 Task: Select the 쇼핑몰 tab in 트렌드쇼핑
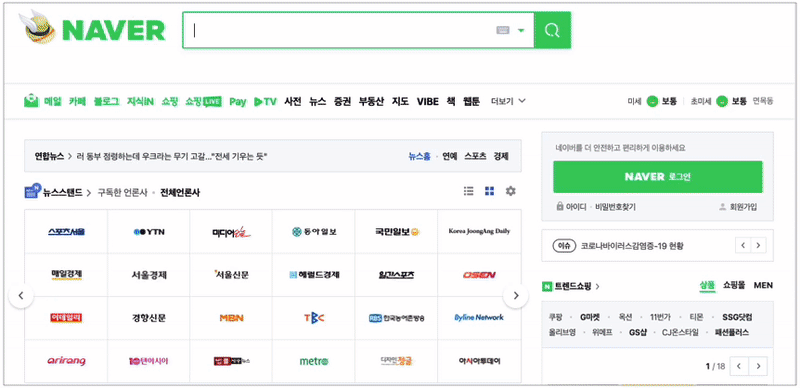(x=734, y=285)
